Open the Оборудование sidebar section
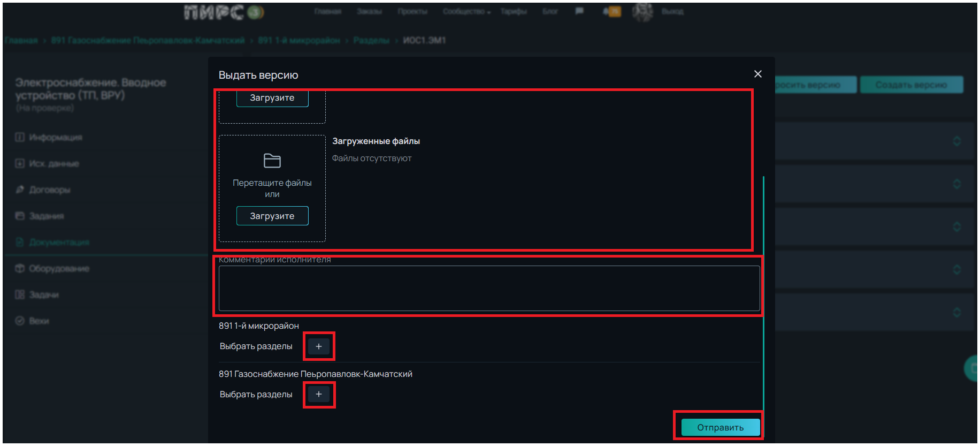Image resolution: width=980 pixels, height=446 pixels. click(59, 269)
